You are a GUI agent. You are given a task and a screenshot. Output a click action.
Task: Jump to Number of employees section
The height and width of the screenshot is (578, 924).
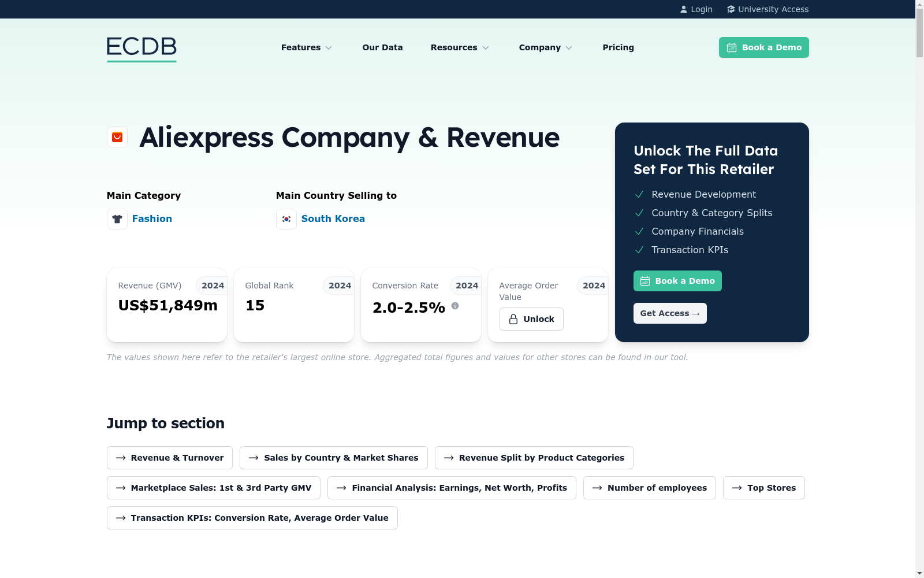pos(650,488)
